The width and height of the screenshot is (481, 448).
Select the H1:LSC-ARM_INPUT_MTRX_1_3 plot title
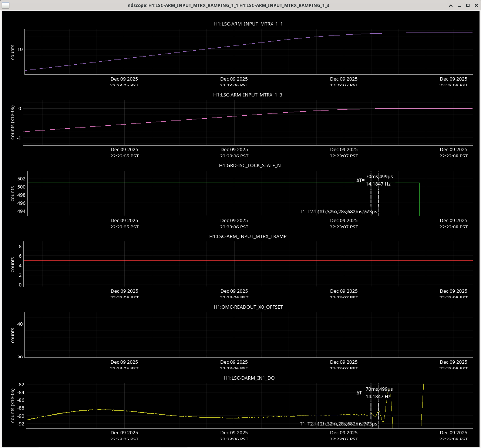[248, 95]
